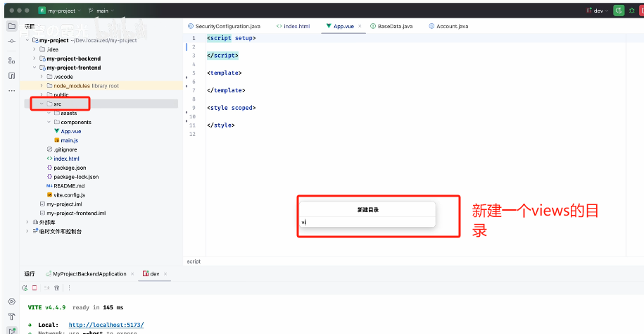Start debugging with the bug icon
This screenshot has height=334, width=644.
pyautogui.click(x=631, y=11)
